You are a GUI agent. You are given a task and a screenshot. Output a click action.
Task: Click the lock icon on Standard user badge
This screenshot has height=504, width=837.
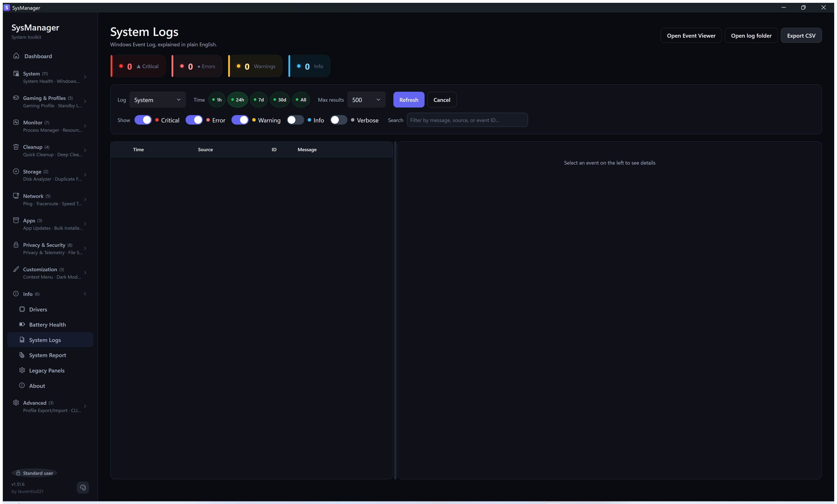[x=18, y=473]
